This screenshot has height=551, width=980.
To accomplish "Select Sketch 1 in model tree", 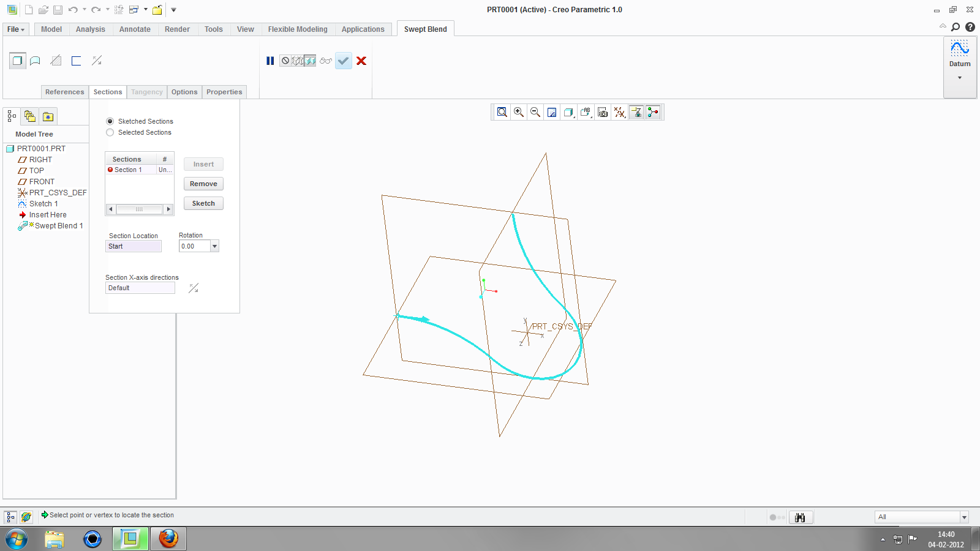I will pos(43,204).
